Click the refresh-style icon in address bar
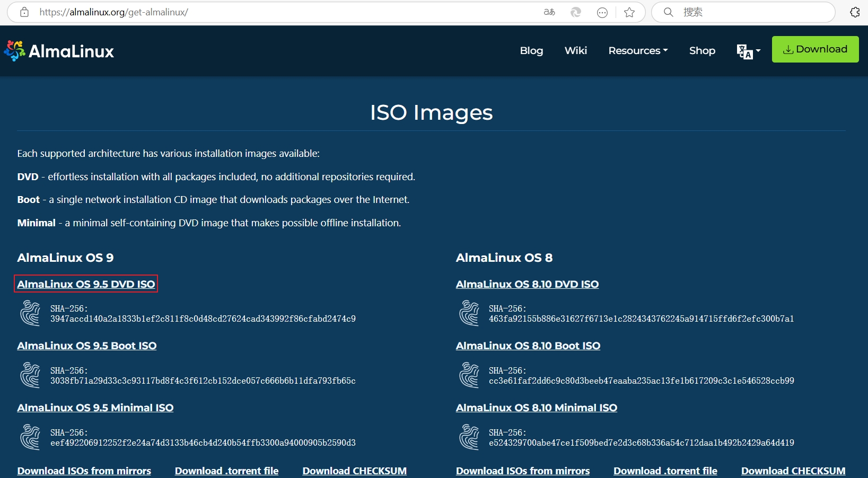The image size is (868, 478). [576, 12]
